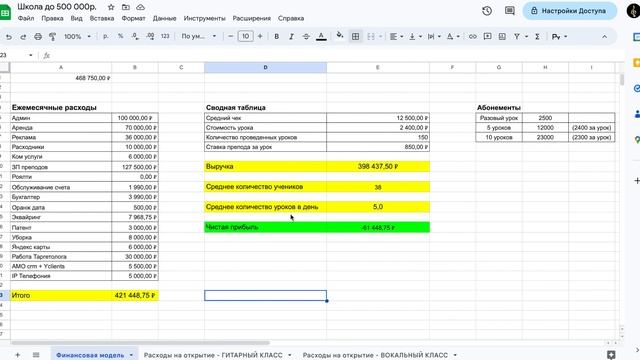Decrease font size with minus

click(x=231, y=36)
